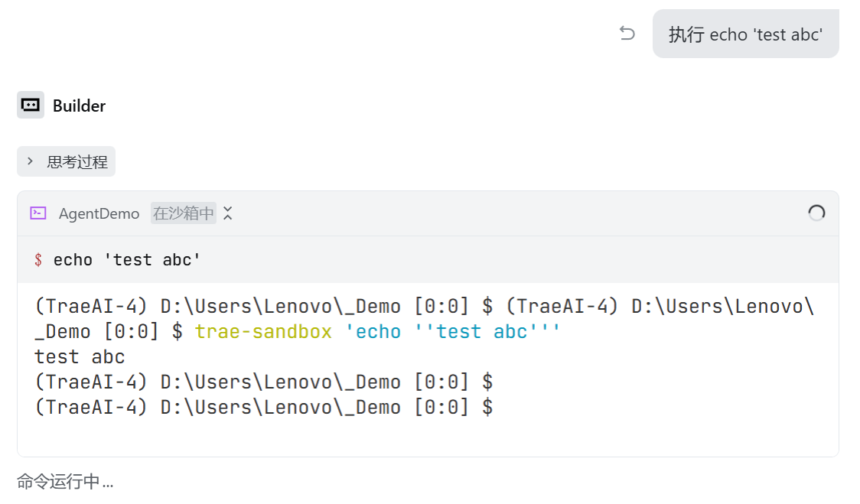Image resolution: width=860 pixels, height=504 pixels.
Task: Click the Builder agent name
Action: [x=79, y=106]
